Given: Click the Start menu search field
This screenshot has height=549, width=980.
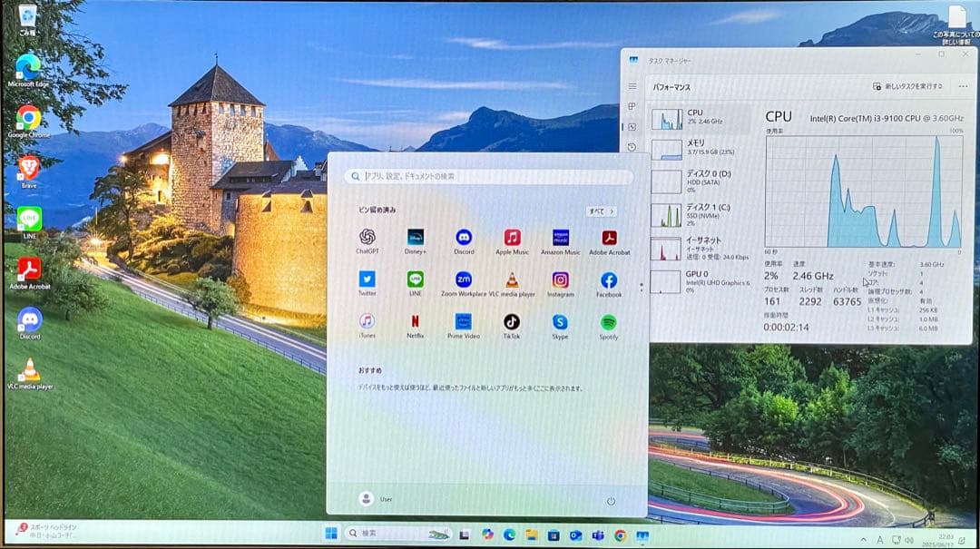Looking at the screenshot, I should point(490,177).
